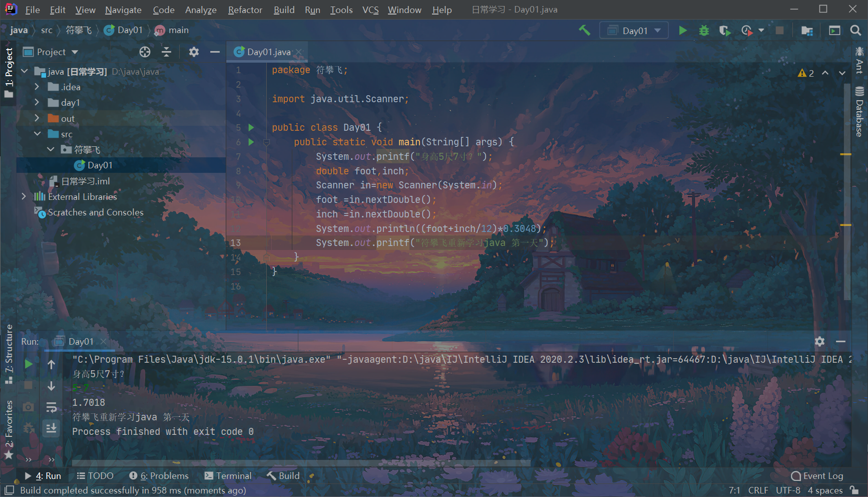The height and width of the screenshot is (497, 868).
Task: Click the down stack trace arrow
Action: coord(51,386)
